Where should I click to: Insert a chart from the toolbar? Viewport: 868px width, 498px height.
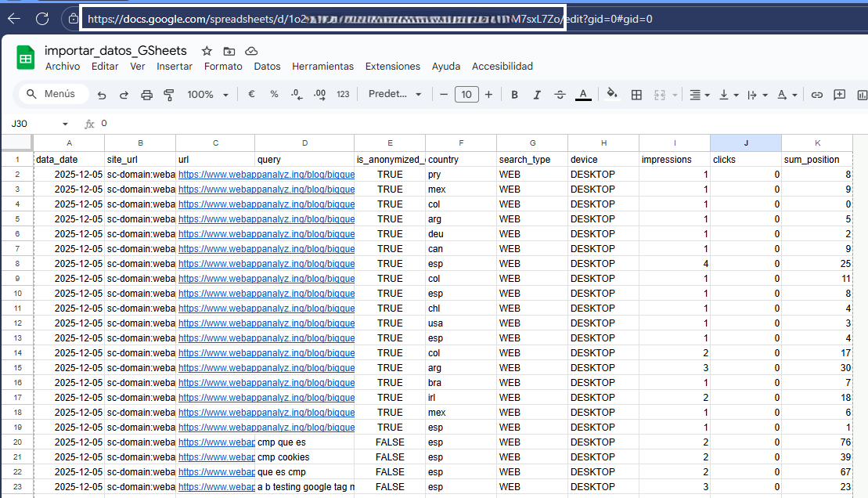coord(862,95)
